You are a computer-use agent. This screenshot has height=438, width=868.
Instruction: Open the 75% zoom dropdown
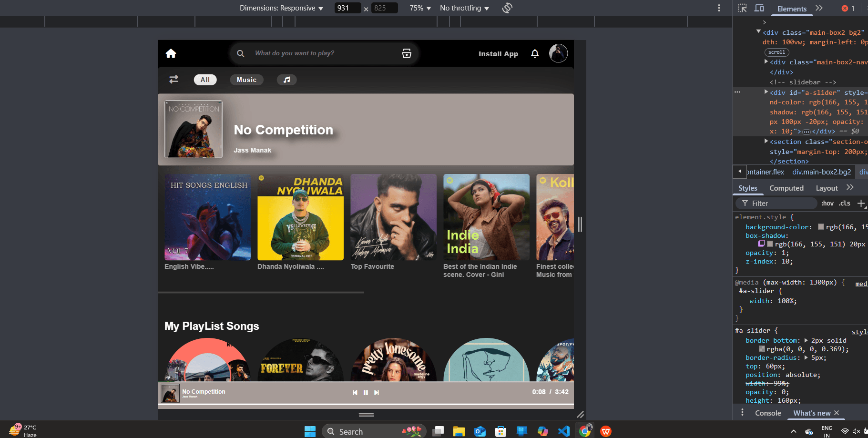(x=419, y=8)
